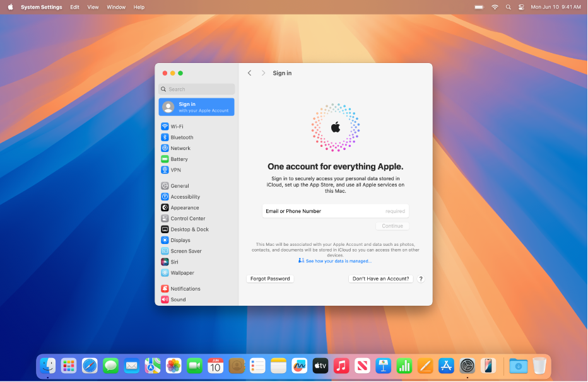The width and height of the screenshot is (588, 382).
Task: Click the help question mark button
Action: [x=421, y=278]
